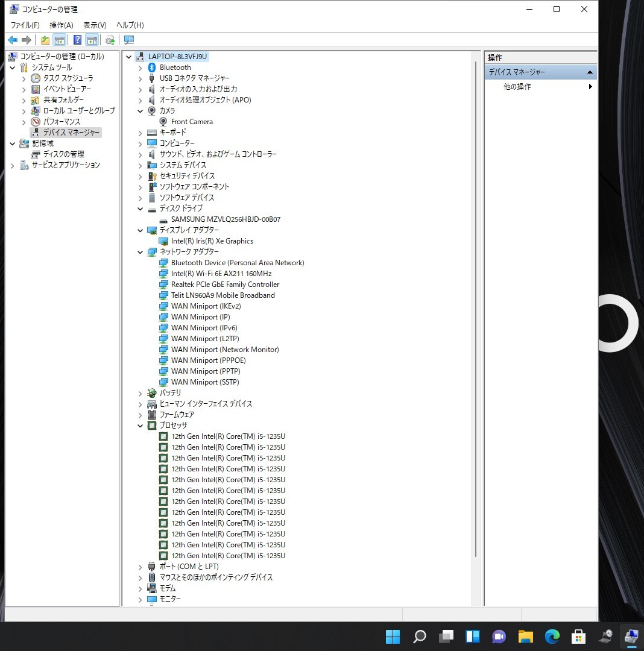This screenshot has height=651, width=644.
Task: Select ディスクの管理 in left tree
Action: point(63,154)
